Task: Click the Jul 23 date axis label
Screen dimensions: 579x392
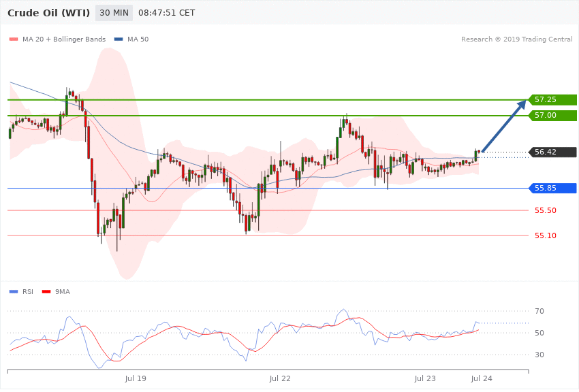Action: [x=425, y=378]
